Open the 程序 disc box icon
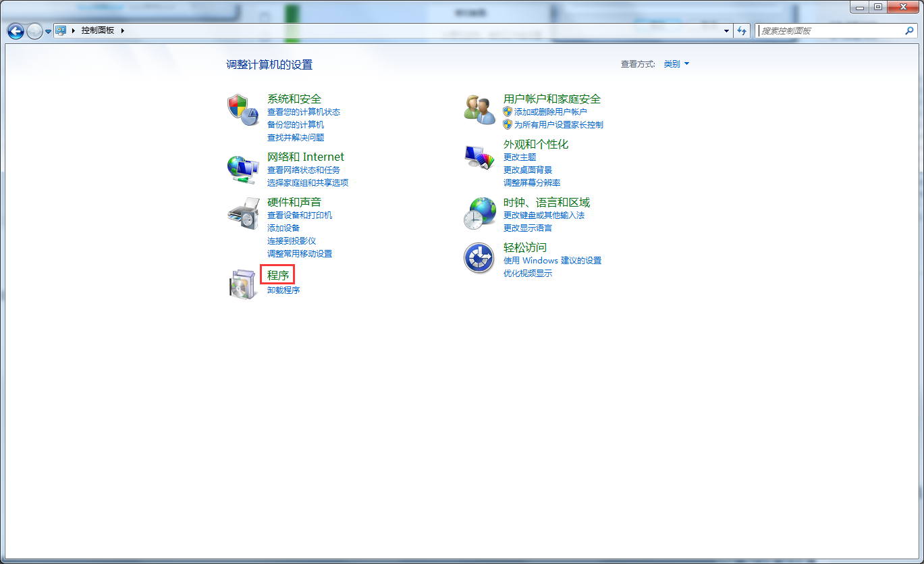The image size is (924, 564). pyautogui.click(x=242, y=284)
